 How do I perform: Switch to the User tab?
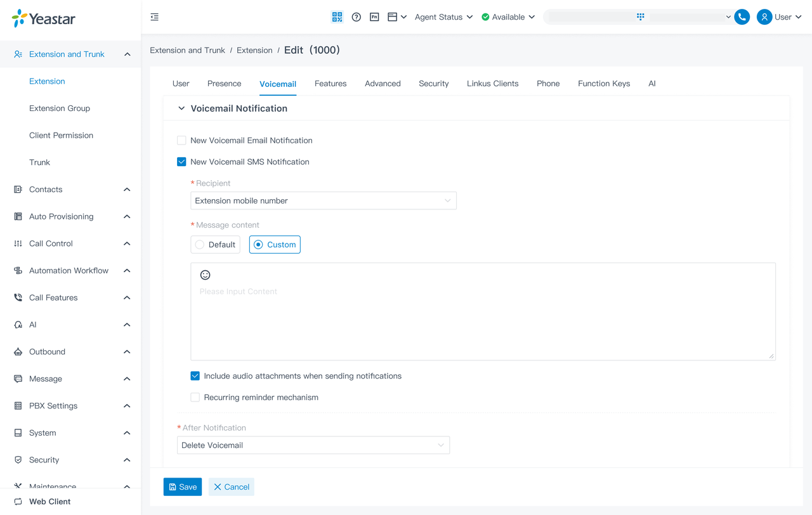(x=181, y=84)
